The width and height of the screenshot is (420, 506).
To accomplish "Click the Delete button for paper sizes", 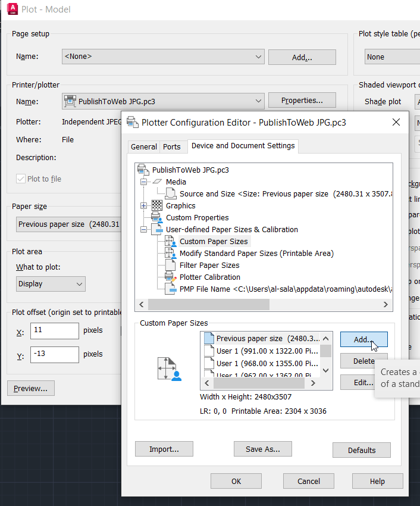I will 364,361.
